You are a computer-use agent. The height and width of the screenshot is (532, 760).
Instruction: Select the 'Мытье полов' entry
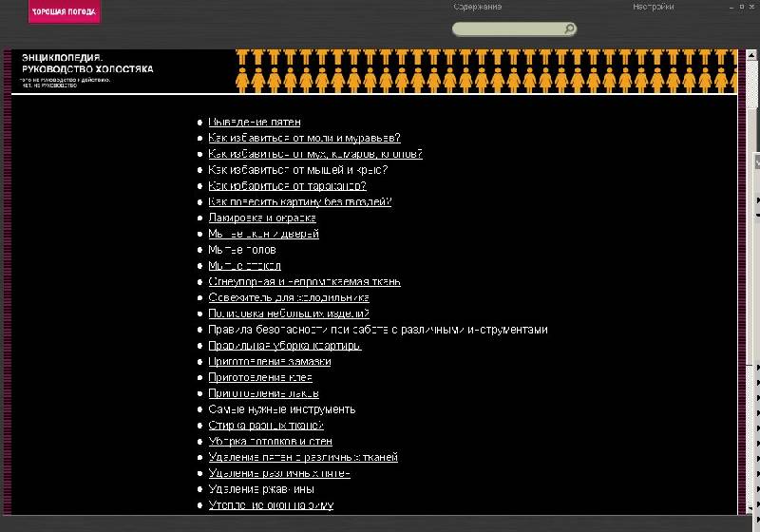[x=242, y=250]
